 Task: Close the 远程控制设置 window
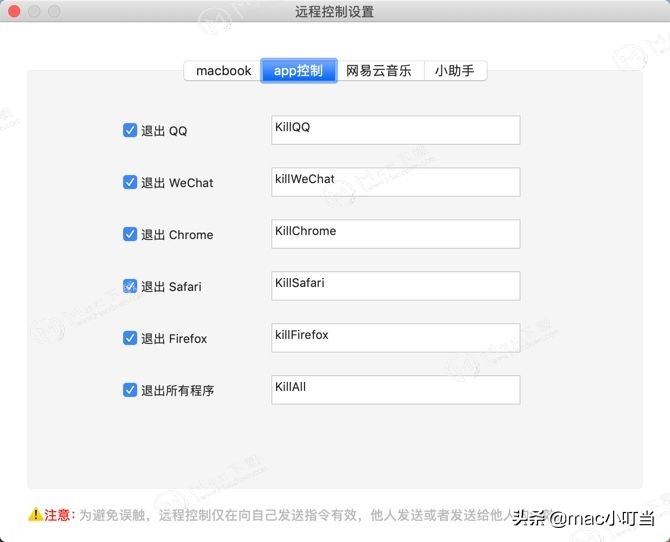[14, 12]
